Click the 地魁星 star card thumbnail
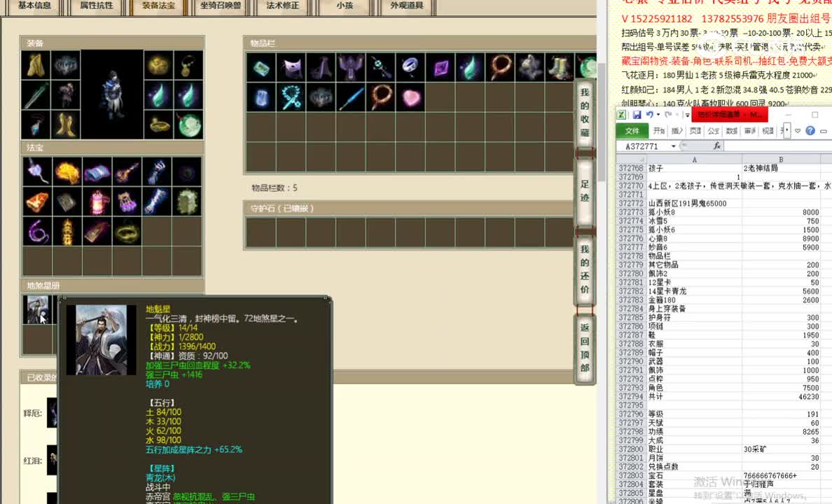832x504 pixels. point(36,309)
